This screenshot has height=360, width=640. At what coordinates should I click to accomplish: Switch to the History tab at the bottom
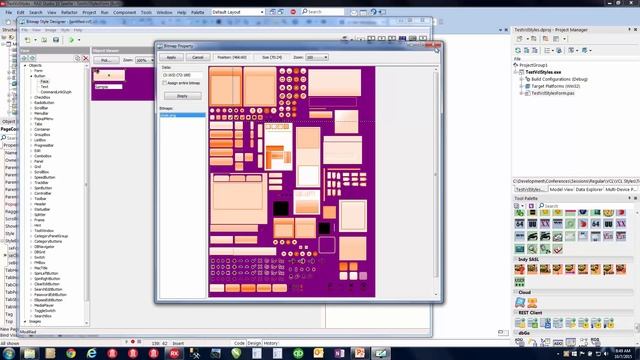coord(270,343)
